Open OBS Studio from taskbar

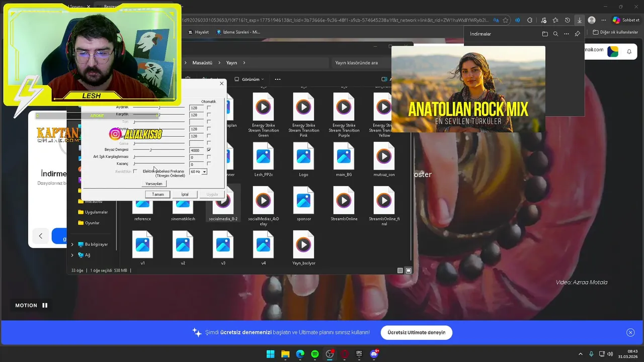click(330, 354)
